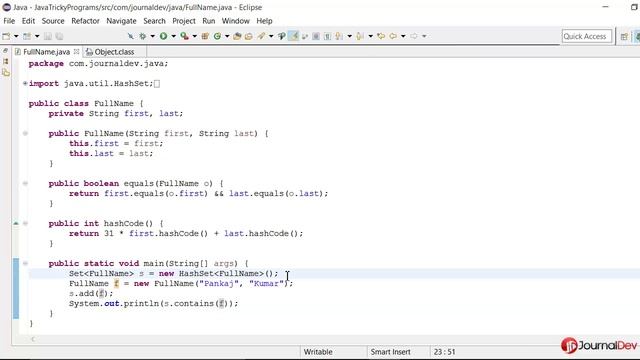
Task: Open the Search menu
Action: pos(154,21)
